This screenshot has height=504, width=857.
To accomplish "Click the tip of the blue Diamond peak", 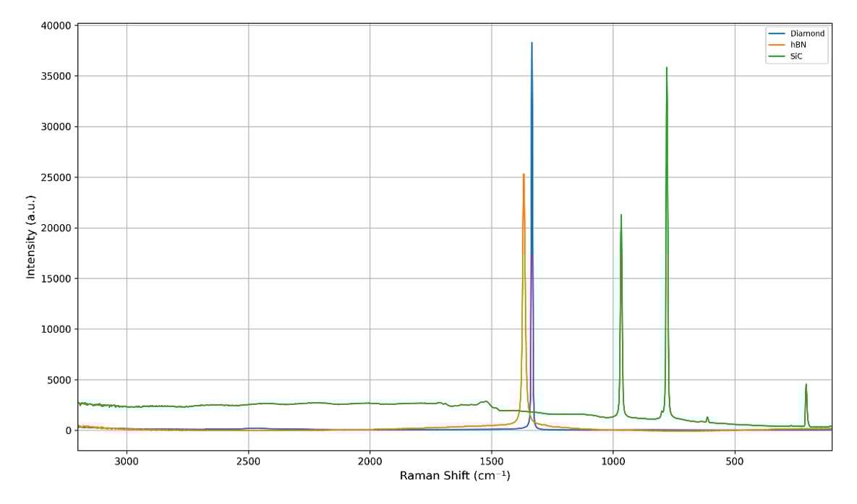I will pos(532,43).
